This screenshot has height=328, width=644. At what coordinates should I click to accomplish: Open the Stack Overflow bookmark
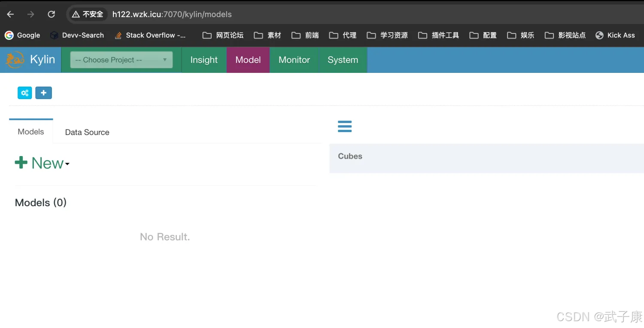[150, 35]
